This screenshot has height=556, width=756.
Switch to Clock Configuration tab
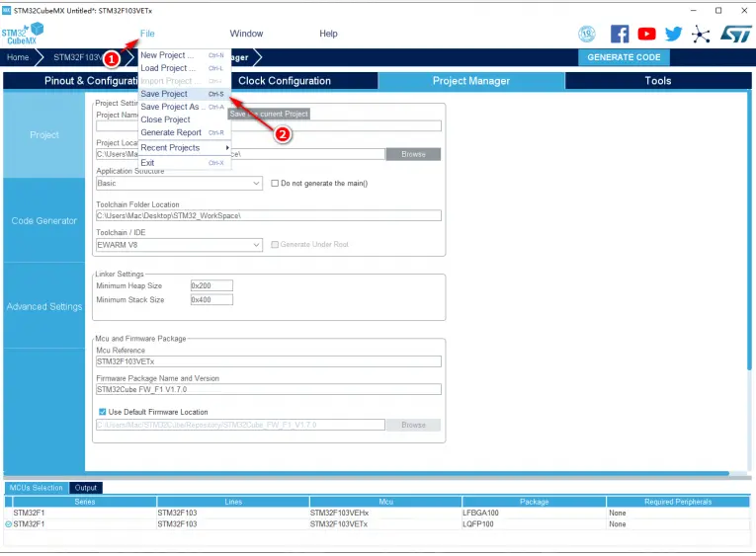pos(304,81)
